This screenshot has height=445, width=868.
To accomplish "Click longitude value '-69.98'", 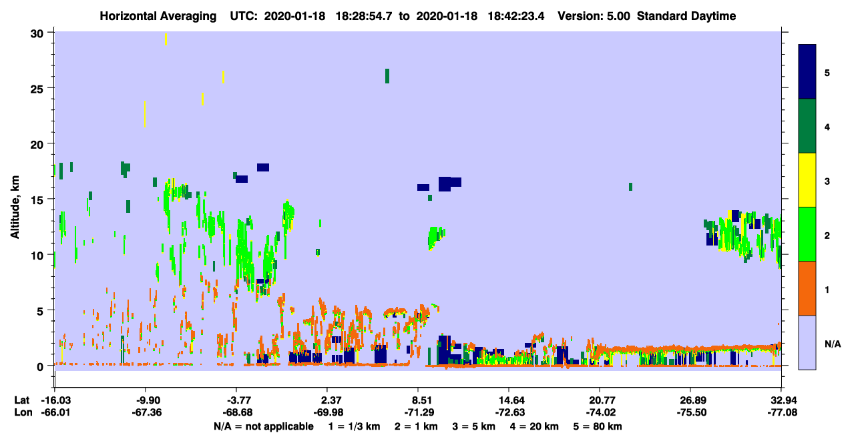I will pyautogui.click(x=327, y=413).
